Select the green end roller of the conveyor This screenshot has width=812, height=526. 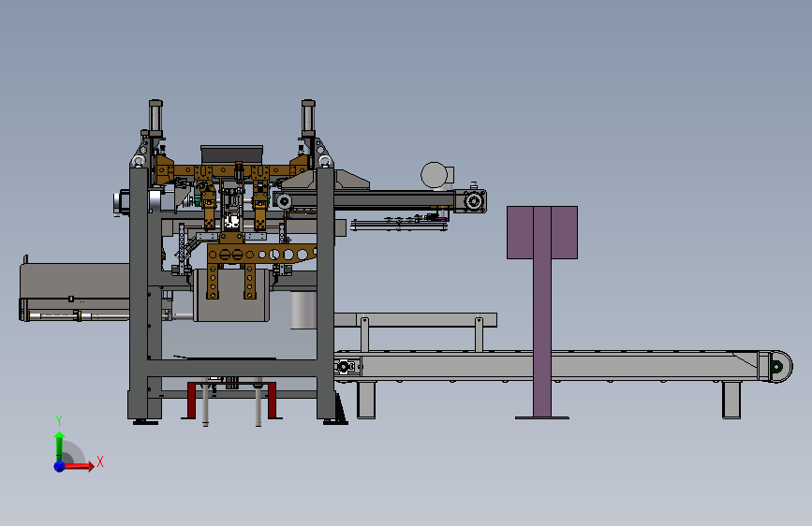[x=776, y=367]
